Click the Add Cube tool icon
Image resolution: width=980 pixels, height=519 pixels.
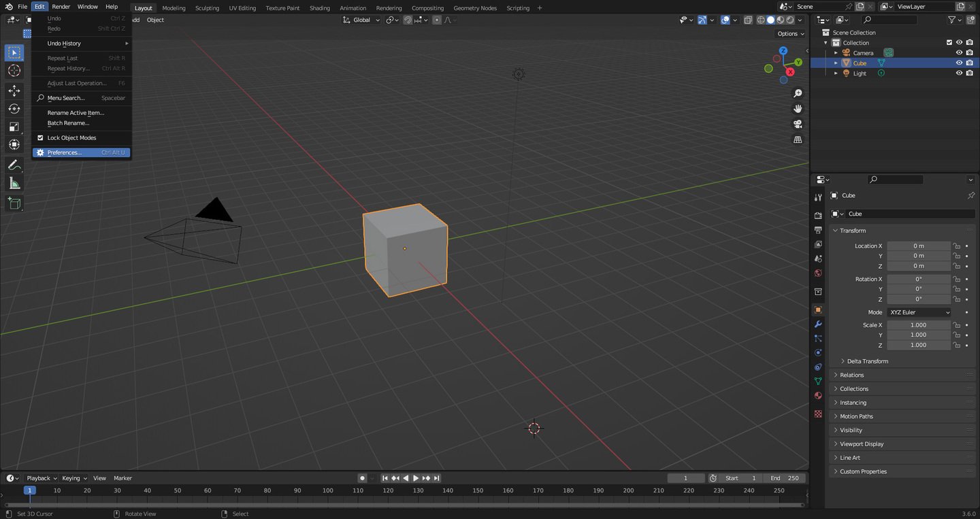coord(14,203)
